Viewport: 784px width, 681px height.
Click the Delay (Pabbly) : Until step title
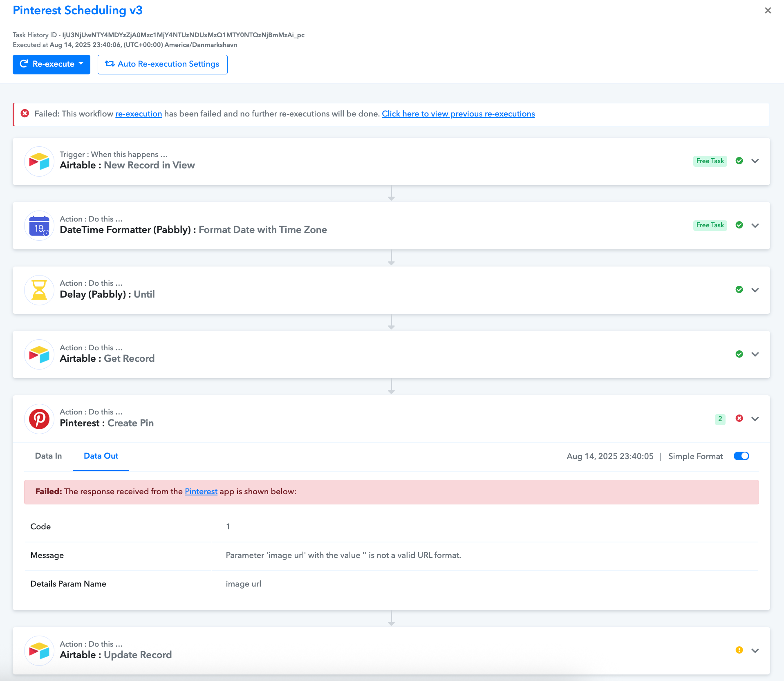click(x=107, y=294)
